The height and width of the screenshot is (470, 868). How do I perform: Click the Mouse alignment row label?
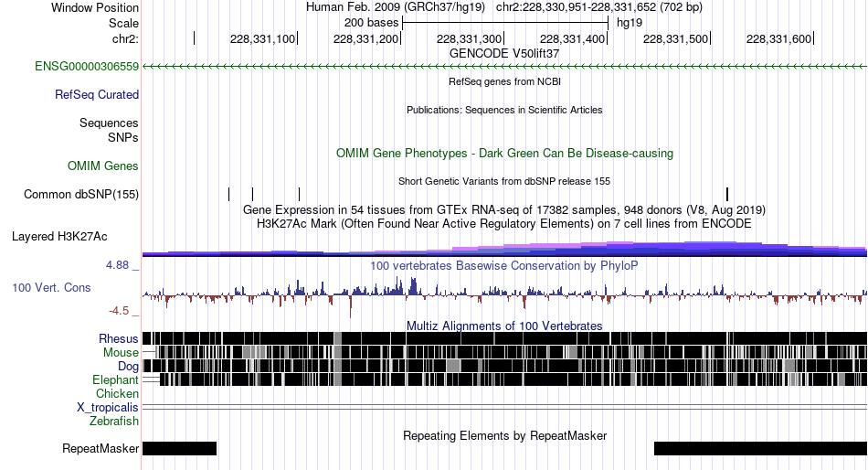pyautogui.click(x=121, y=353)
